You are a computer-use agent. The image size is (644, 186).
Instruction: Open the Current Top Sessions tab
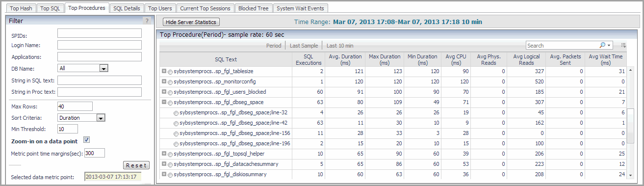coord(205,8)
